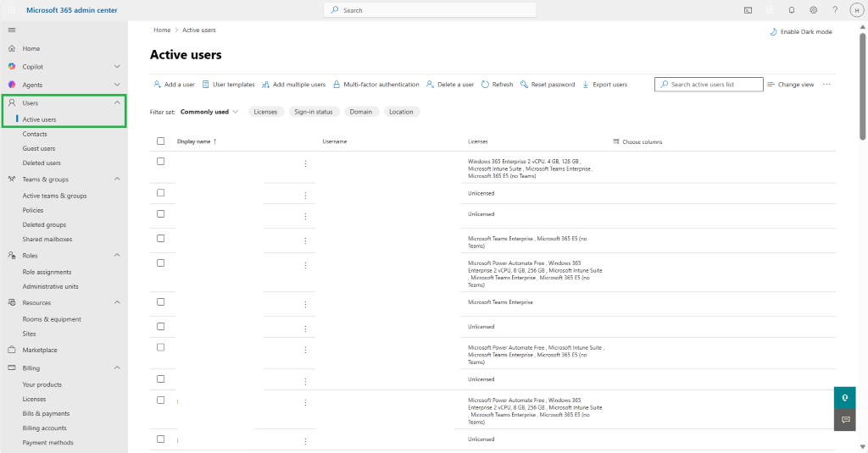868x453 pixels.
Task: Open the help question mark
Action: point(835,10)
